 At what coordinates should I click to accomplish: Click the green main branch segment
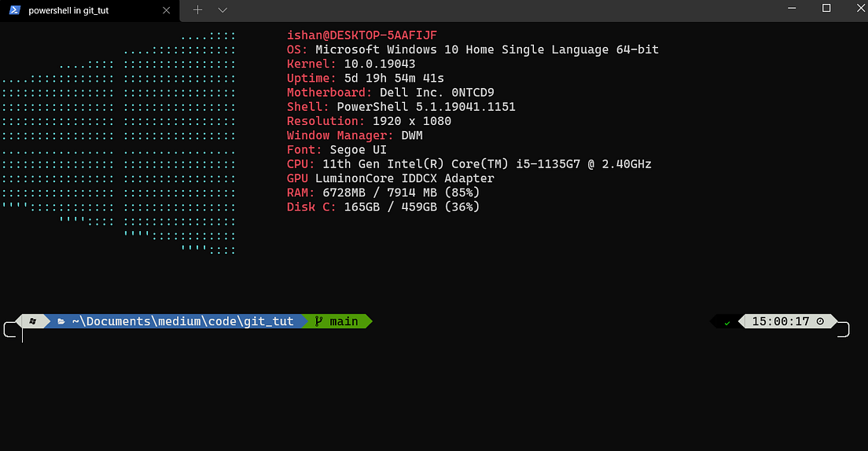(x=337, y=321)
